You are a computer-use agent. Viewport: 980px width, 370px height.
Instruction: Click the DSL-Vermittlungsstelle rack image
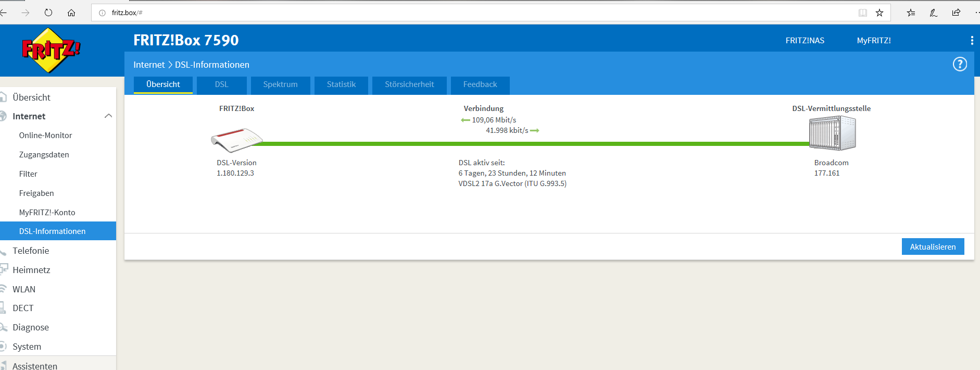tap(832, 133)
